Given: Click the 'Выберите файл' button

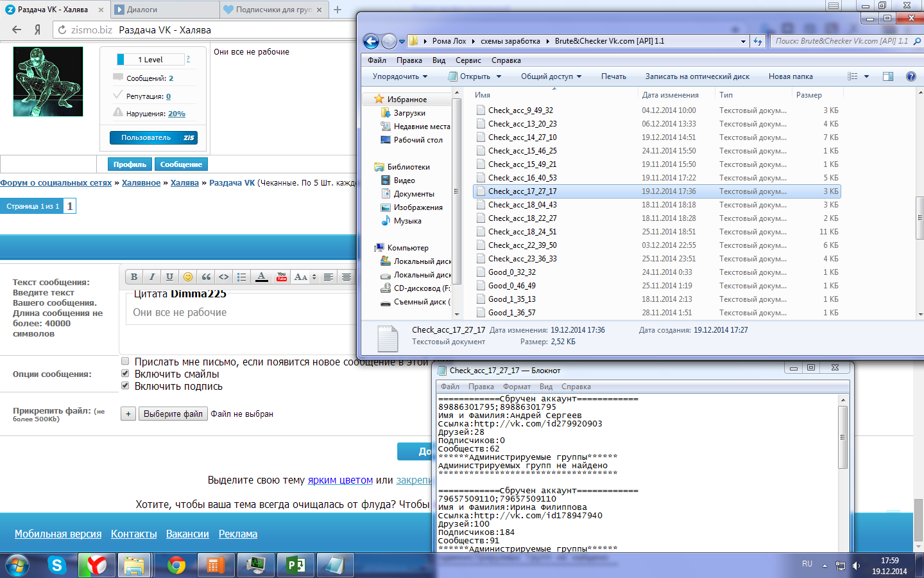Looking at the screenshot, I should point(173,414).
